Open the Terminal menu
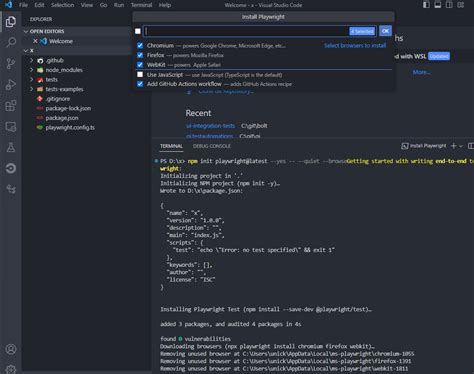Image resolution: width=474 pixels, height=374 pixels. 141,5
